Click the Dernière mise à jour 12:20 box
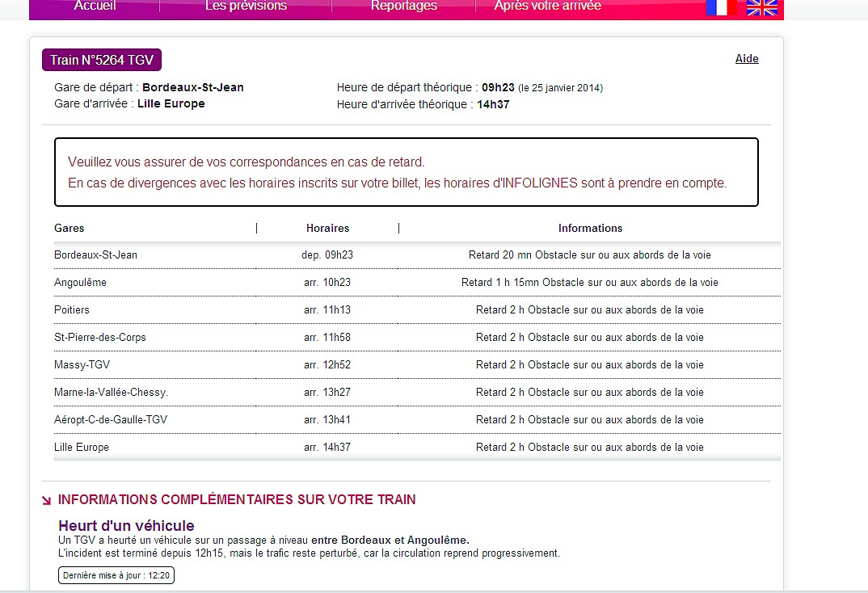Viewport: 868px width, 593px height. pyautogui.click(x=116, y=575)
